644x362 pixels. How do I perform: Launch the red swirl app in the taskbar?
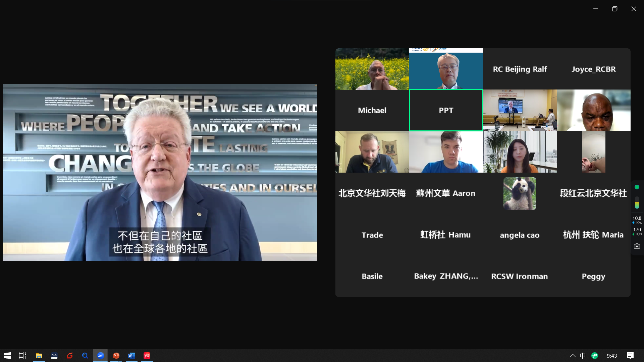(70, 356)
